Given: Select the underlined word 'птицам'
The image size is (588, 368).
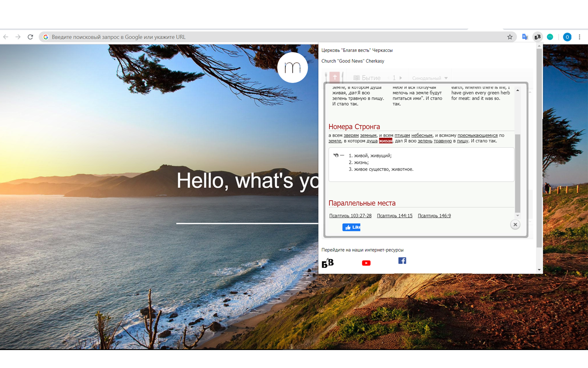Looking at the screenshot, I should click(402, 135).
